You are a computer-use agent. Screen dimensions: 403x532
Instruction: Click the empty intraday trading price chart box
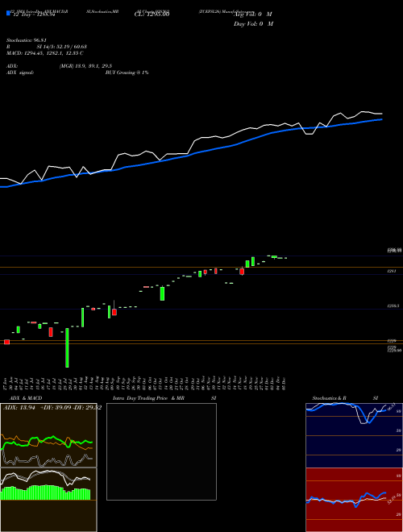point(161,451)
